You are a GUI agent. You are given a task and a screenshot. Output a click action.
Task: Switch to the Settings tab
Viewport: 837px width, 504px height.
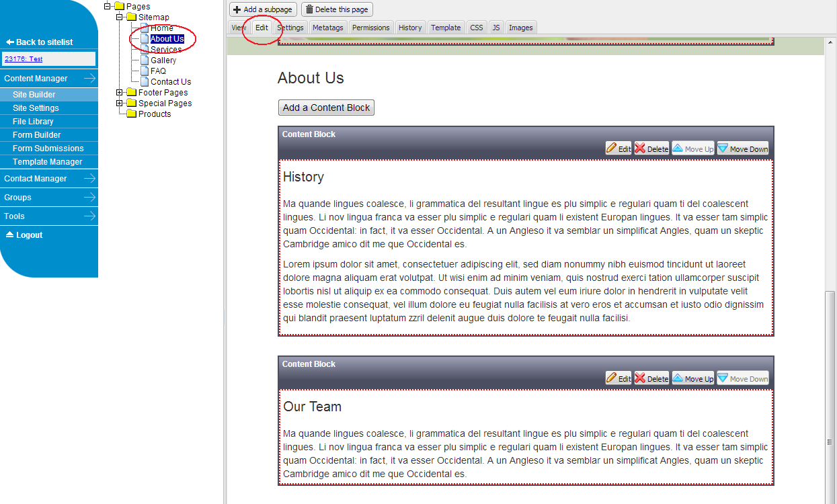[x=290, y=28]
